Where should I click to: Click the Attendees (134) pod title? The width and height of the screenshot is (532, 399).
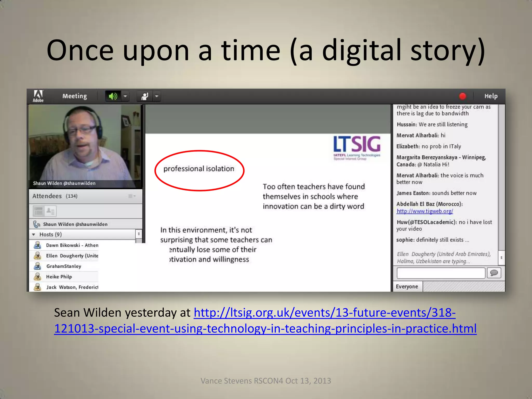pos(55,196)
